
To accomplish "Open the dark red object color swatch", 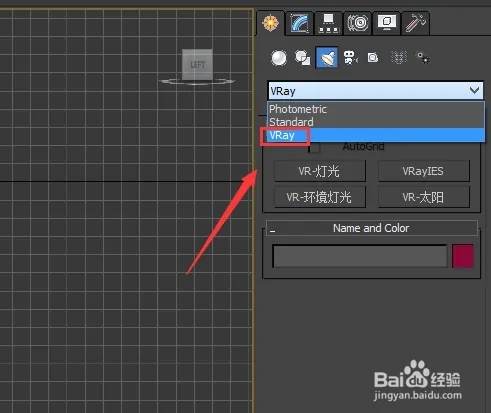I will coord(463,256).
